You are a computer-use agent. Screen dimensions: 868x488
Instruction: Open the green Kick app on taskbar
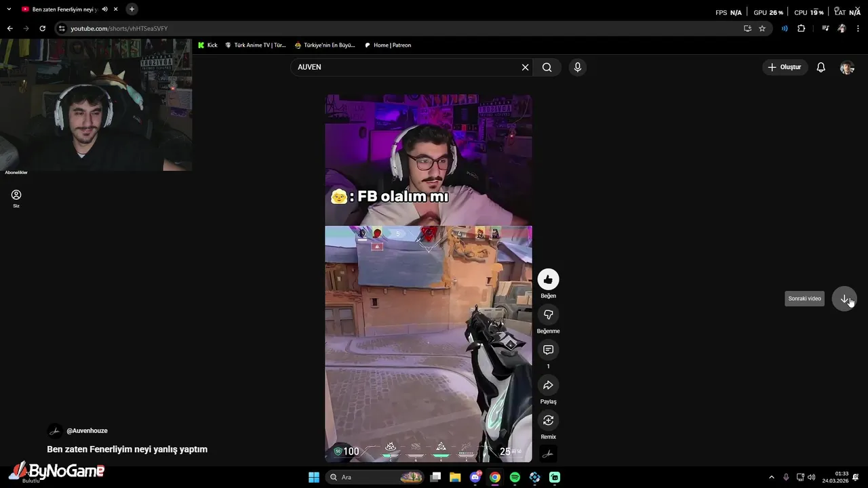click(555, 477)
